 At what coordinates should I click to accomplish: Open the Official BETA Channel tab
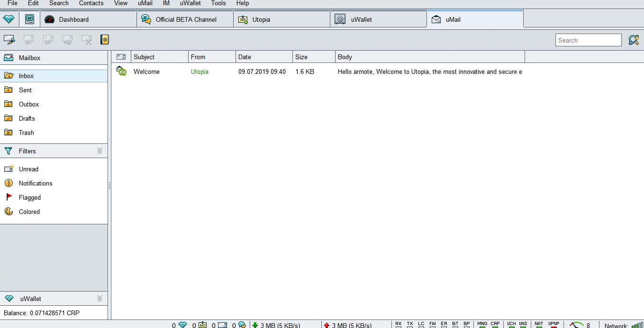pyautogui.click(x=186, y=19)
